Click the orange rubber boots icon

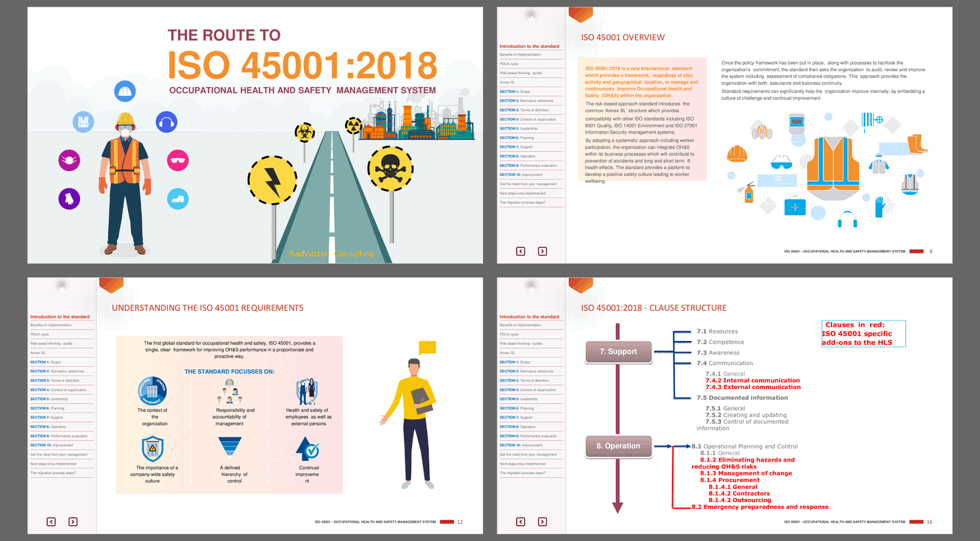coord(917,143)
